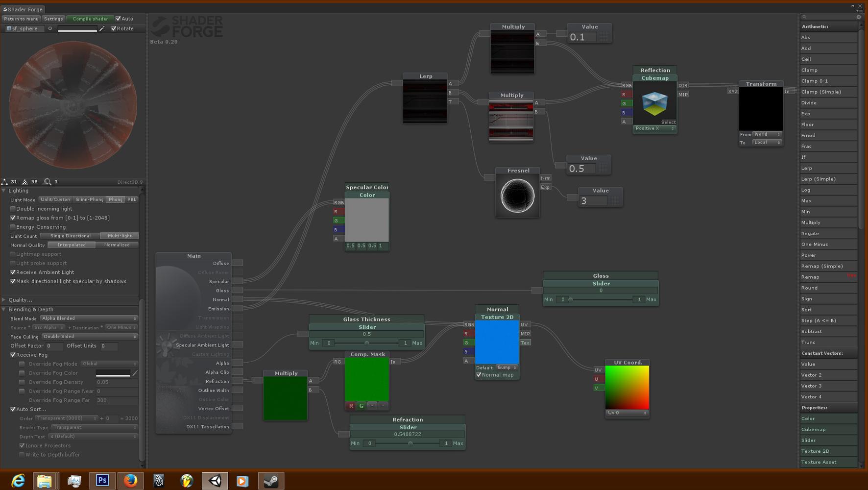This screenshot has height=490, width=868.
Task: Click the Specular Color gray swatch
Action: click(367, 220)
